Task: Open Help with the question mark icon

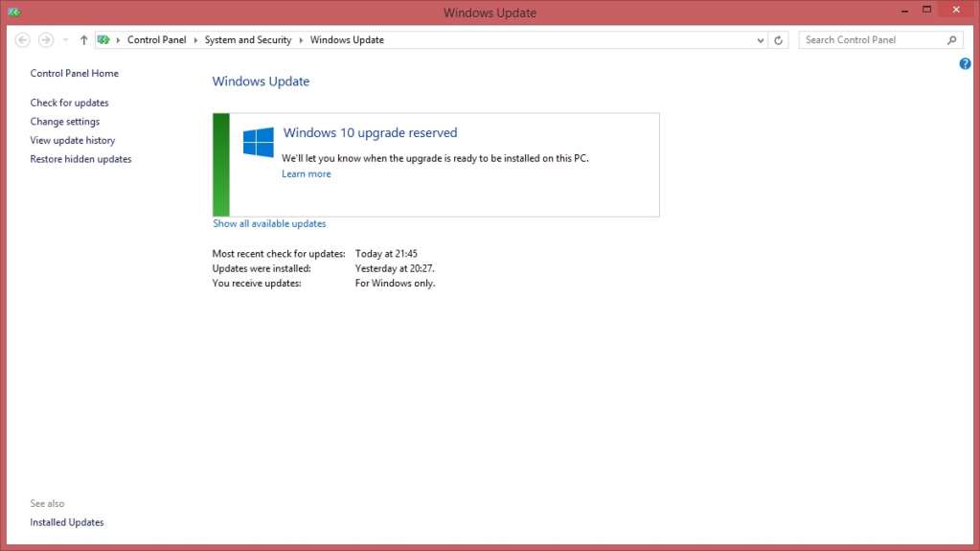Action: point(965,64)
